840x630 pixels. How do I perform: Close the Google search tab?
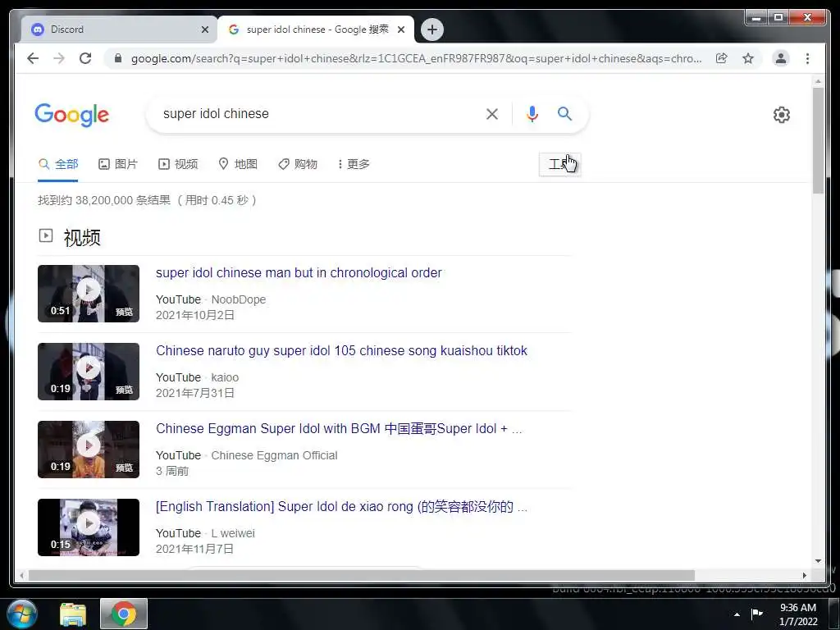click(401, 30)
